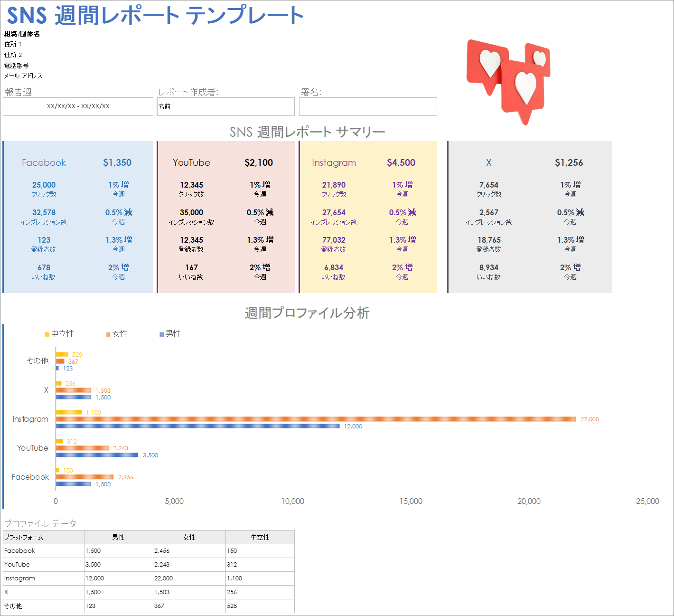Select the 電話番号 line
Image resolution: width=674 pixels, height=616 pixels.
[16, 66]
